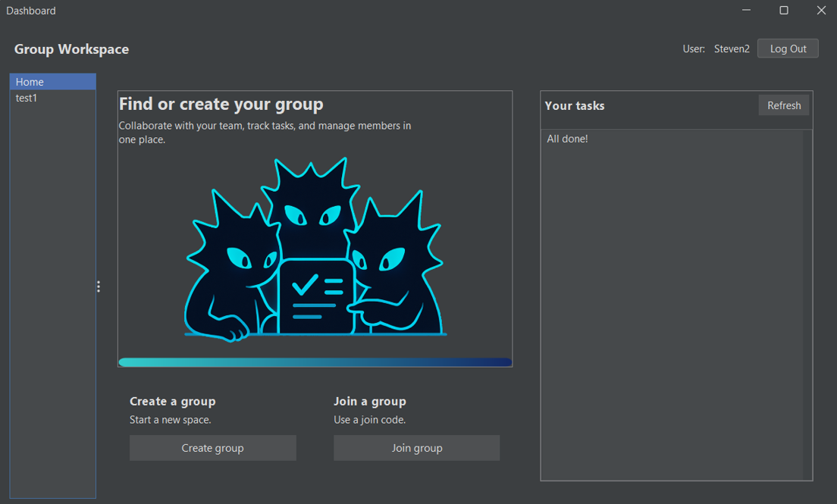Click the Steven2 username label

(732, 49)
